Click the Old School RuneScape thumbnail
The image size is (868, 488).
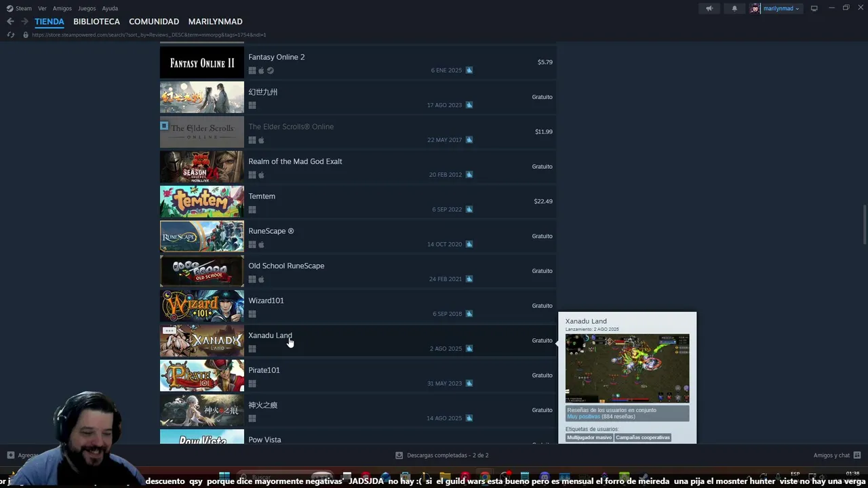(202, 271)
